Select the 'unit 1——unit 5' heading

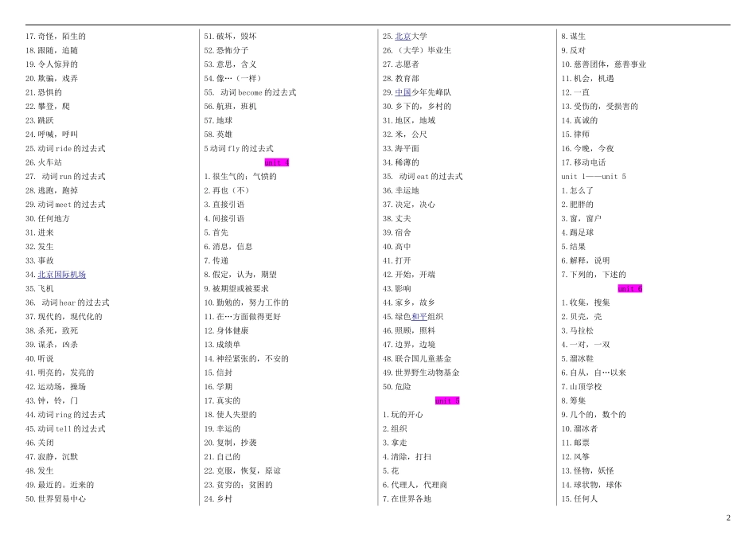point(594,177)
